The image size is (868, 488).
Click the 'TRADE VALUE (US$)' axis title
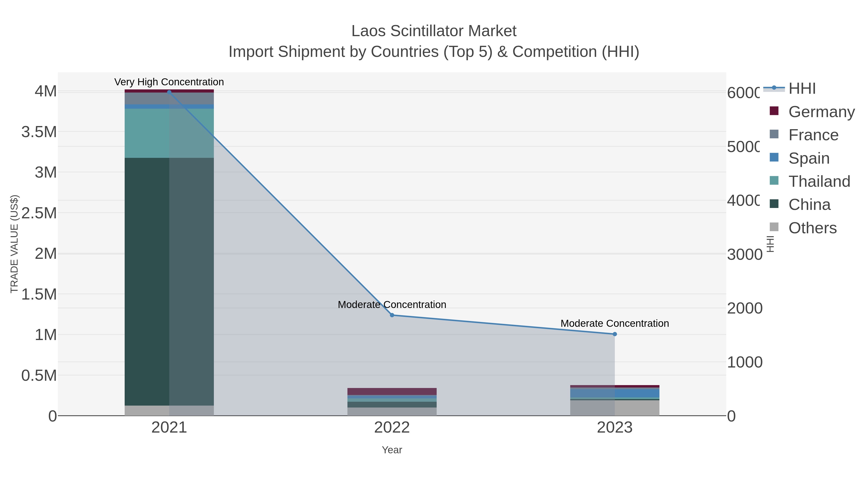click(x=14, y=244)
